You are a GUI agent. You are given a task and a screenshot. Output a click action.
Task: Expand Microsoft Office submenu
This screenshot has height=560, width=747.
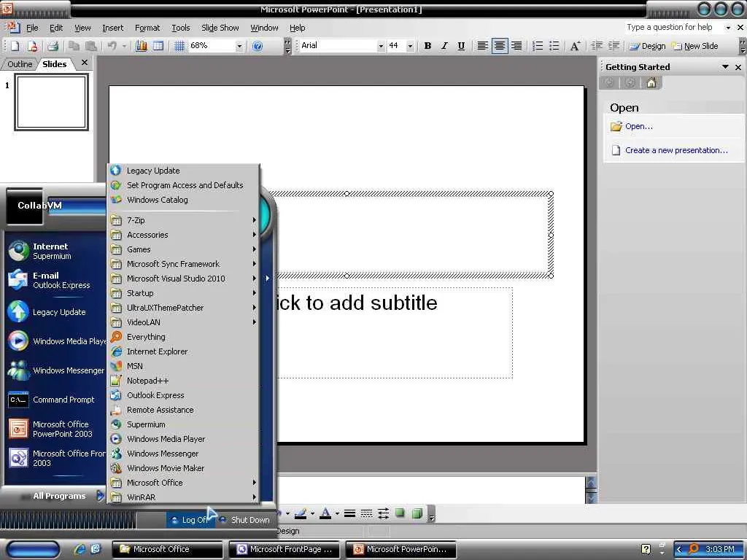[184, 483]
